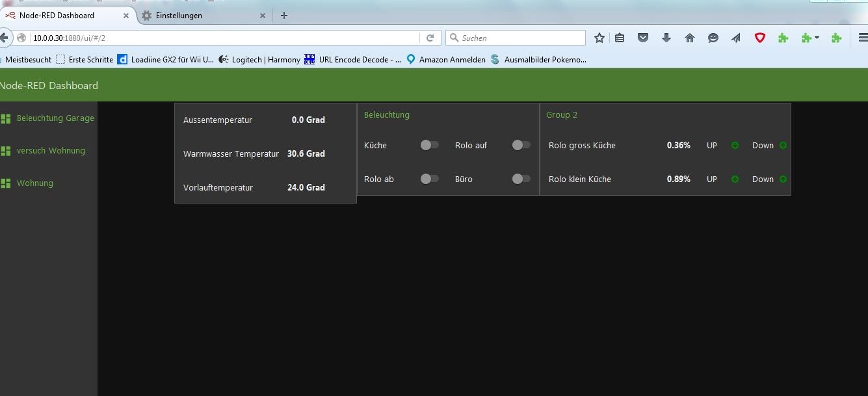Click Down green icon for Rolo klein Küche
The width and height of the screenshot is (868, 396).
pyautogui.click(x=783, y=179)
